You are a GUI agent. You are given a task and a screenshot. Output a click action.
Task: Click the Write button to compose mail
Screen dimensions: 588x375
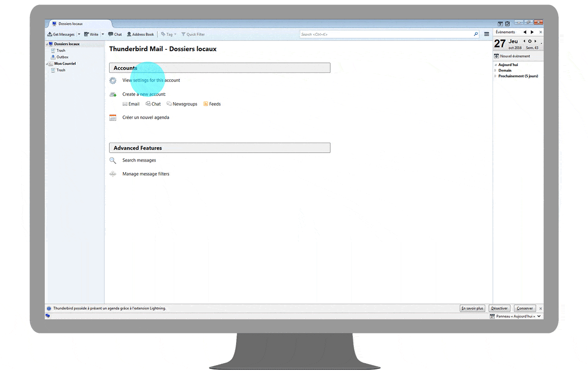(x=91, y=34)
